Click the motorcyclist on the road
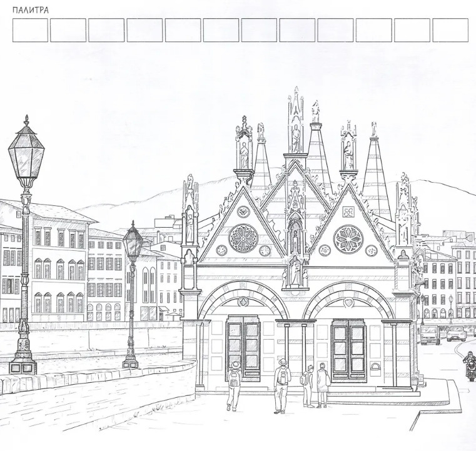 (469, 366)
